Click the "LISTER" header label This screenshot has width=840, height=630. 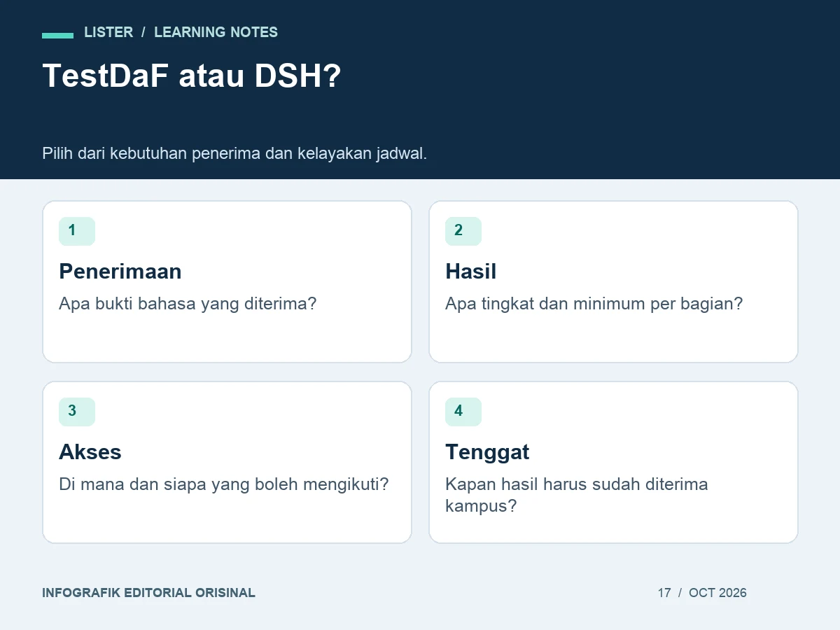coord(108,32)
